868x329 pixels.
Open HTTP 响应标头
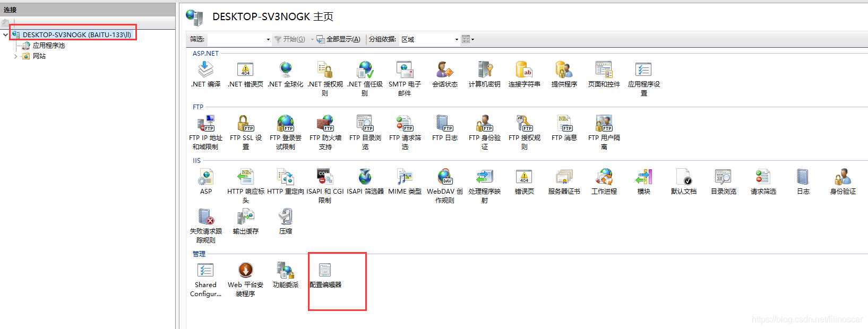coord(246,186)
